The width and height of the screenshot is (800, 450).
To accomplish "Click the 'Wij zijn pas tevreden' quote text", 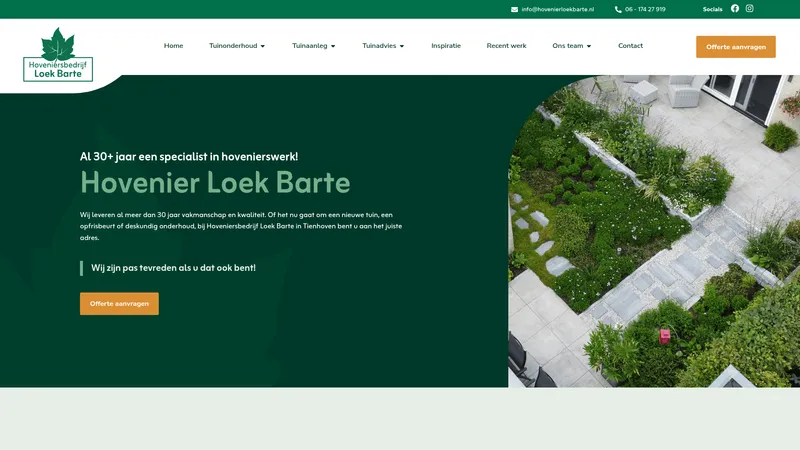I will coord(173,268).
